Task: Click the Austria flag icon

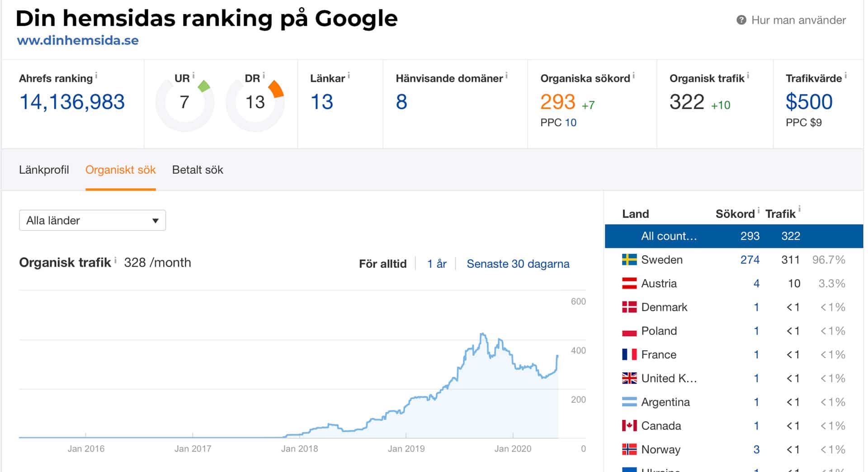Action: pos(629,284)
